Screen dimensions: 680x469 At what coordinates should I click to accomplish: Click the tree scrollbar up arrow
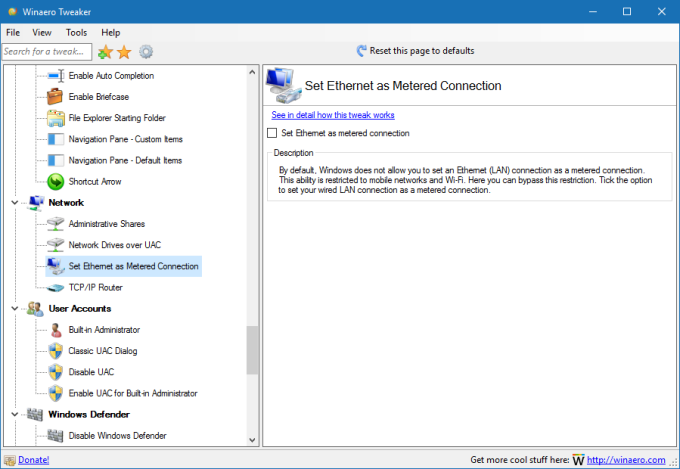[252, 72]
